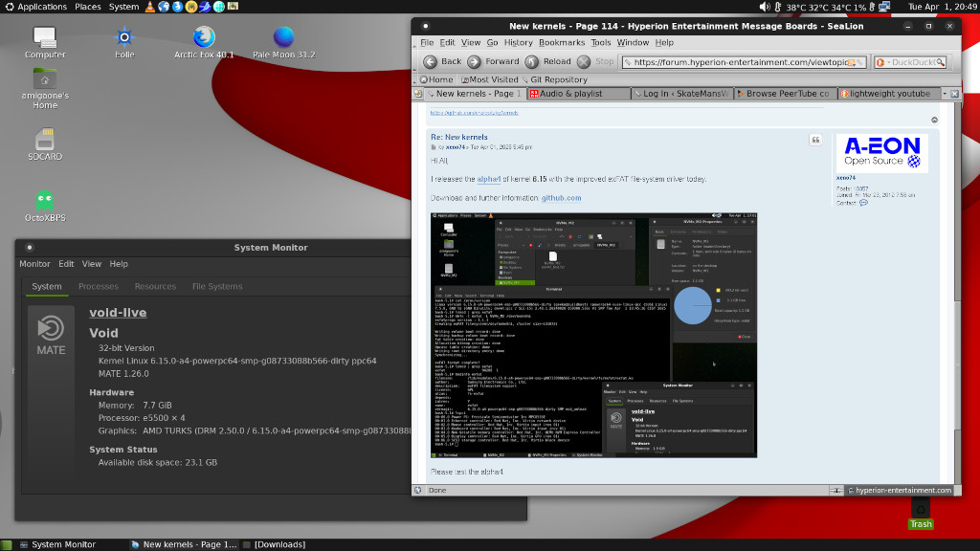Open the Git Repository bookmark
980x551 pixels.
(x=553, y=79)
